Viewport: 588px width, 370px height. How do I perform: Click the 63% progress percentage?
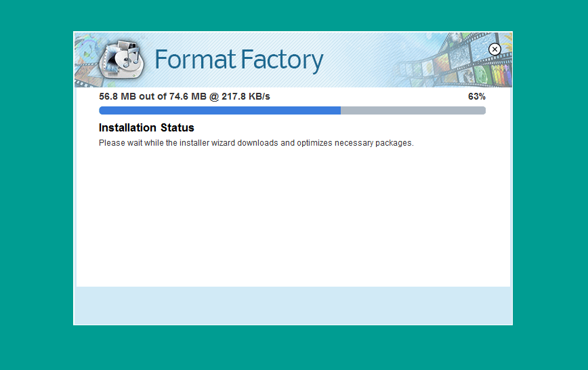[x=477, y=96]
